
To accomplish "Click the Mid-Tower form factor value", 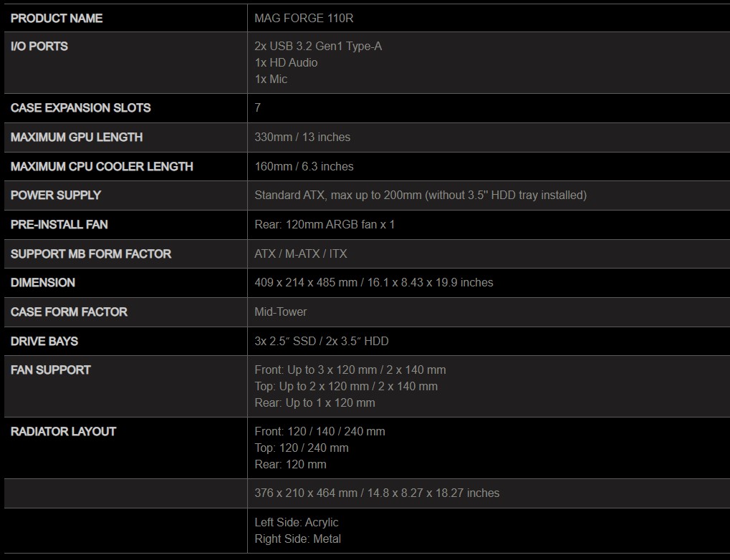I will (x=281, y=312).
